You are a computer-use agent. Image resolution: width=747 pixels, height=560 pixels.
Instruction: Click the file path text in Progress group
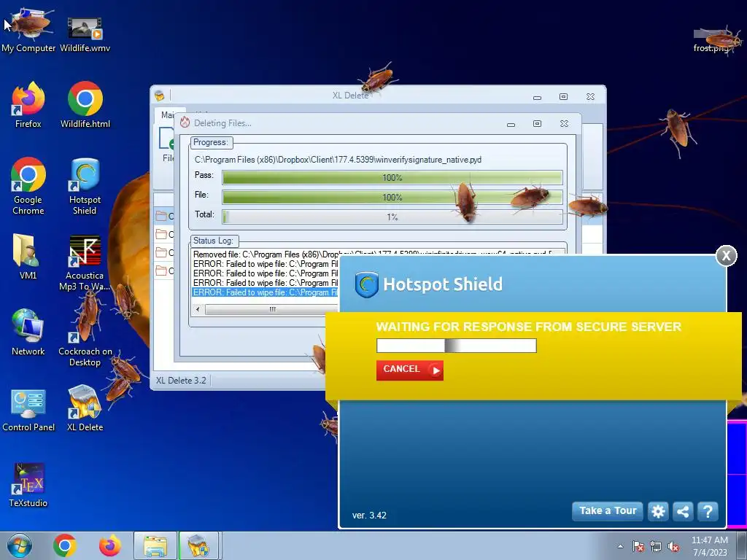[338, 160]
